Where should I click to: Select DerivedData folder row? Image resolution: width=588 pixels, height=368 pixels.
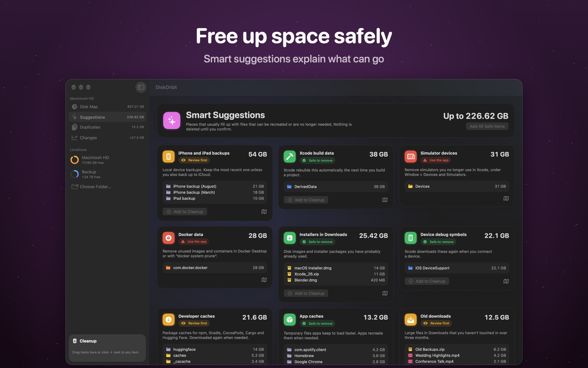coord(336,186)
